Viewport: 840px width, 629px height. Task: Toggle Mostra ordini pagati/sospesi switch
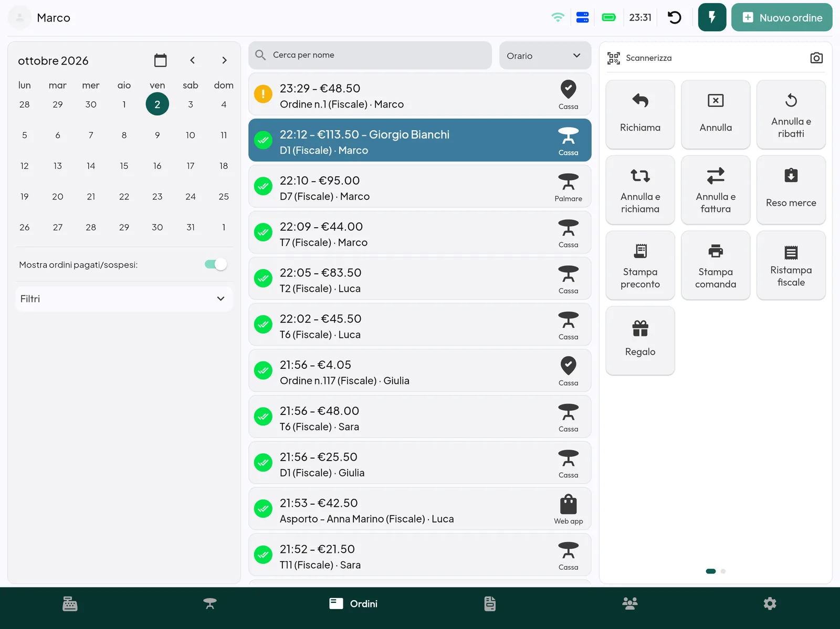click(216, 264)
